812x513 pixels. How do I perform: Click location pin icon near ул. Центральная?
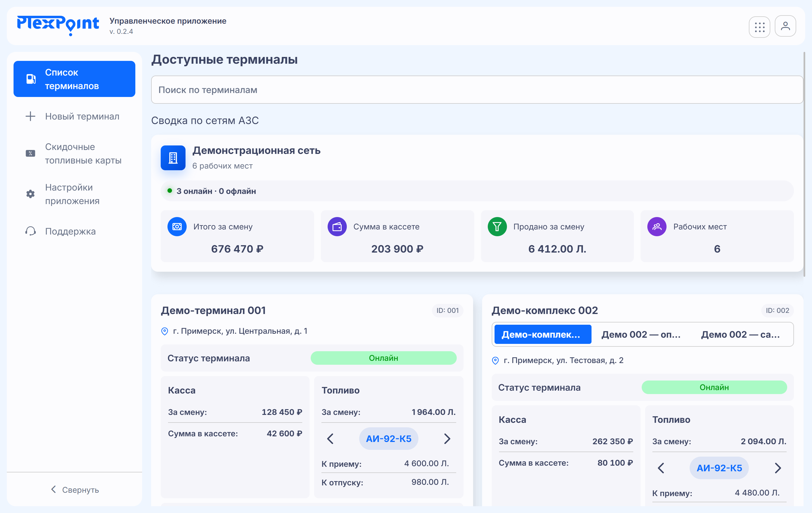[x=165, y=331]
